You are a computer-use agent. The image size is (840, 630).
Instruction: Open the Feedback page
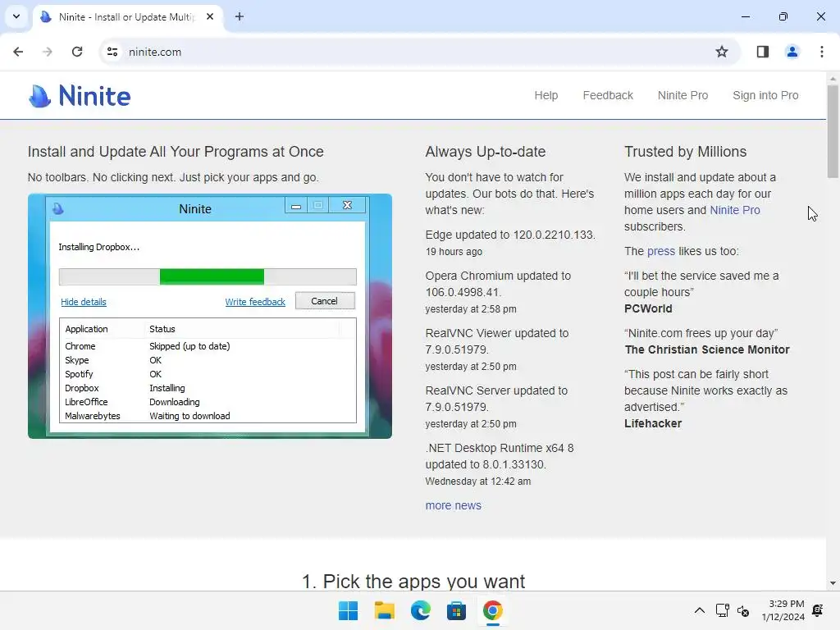608,95
